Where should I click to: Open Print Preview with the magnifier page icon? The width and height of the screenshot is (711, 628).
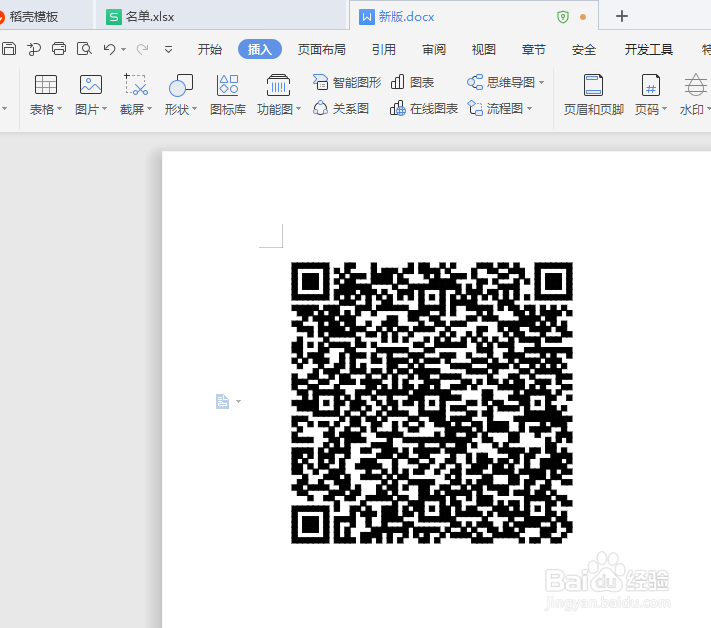tap(84, 49)
